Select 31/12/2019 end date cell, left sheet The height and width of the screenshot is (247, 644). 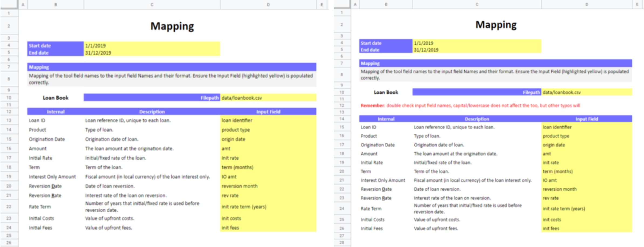tap(152, 53)
